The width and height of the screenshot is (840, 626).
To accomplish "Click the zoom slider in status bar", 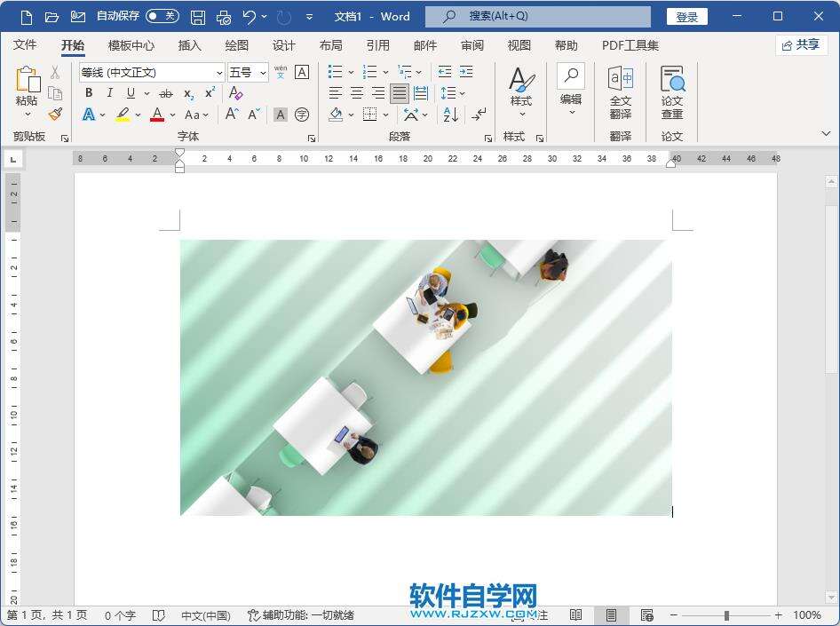I will [726, 615].
